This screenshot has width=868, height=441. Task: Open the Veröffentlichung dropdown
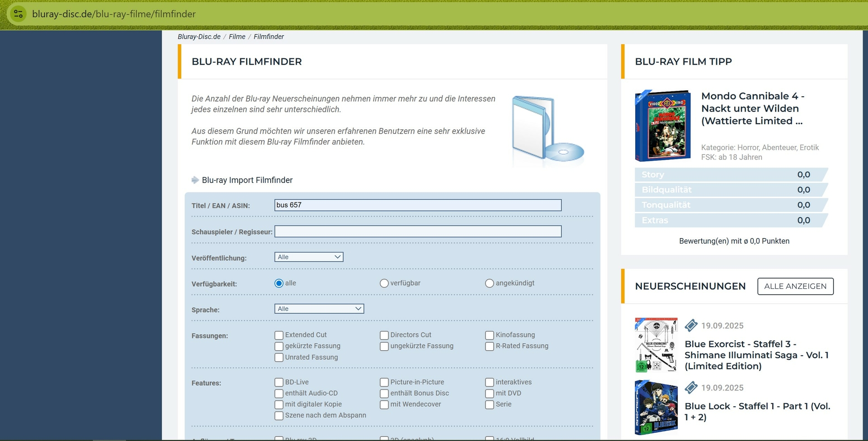tap(309, 257)
